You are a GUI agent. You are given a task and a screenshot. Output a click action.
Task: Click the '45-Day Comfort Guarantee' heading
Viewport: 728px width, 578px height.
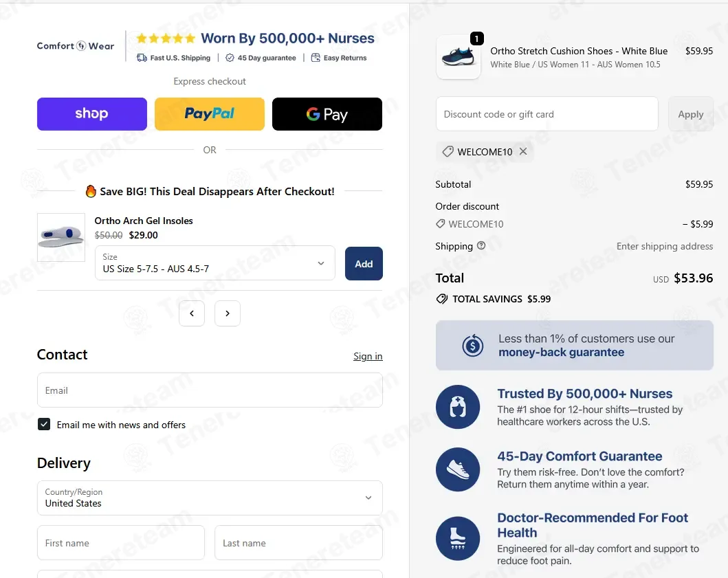[580, 456]
